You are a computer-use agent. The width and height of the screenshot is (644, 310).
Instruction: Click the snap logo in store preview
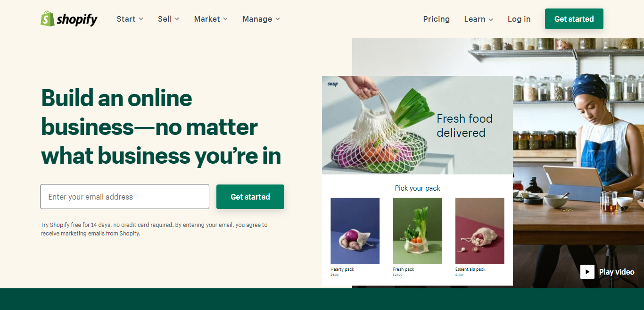pyautogui.click(x=332, y=84)
